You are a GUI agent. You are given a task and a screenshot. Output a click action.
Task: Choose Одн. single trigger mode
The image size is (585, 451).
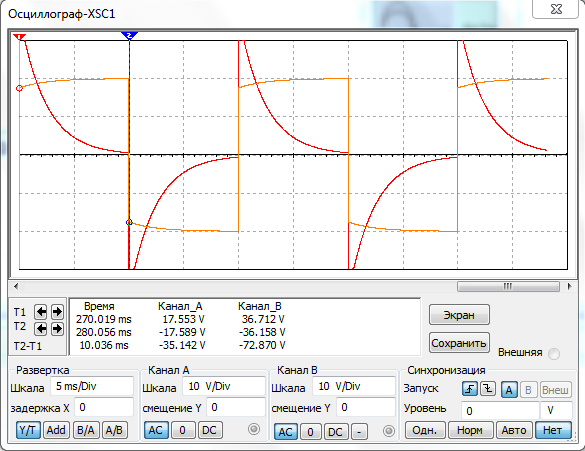tap(425, 430)
